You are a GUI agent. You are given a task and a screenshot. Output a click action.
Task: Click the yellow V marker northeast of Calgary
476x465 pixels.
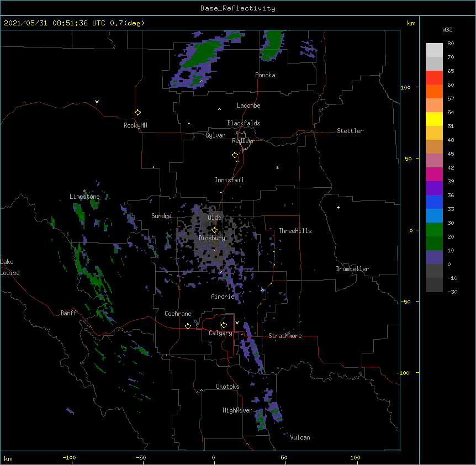237,323
